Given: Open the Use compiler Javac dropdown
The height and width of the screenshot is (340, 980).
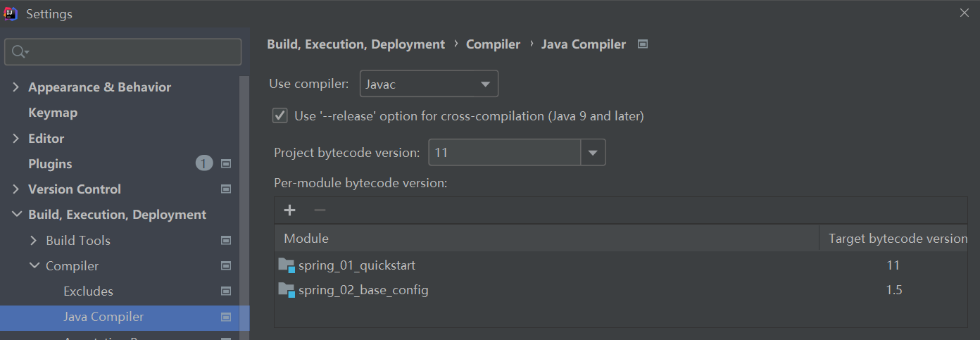Looking at the screenshot, I should pos(429,84).
